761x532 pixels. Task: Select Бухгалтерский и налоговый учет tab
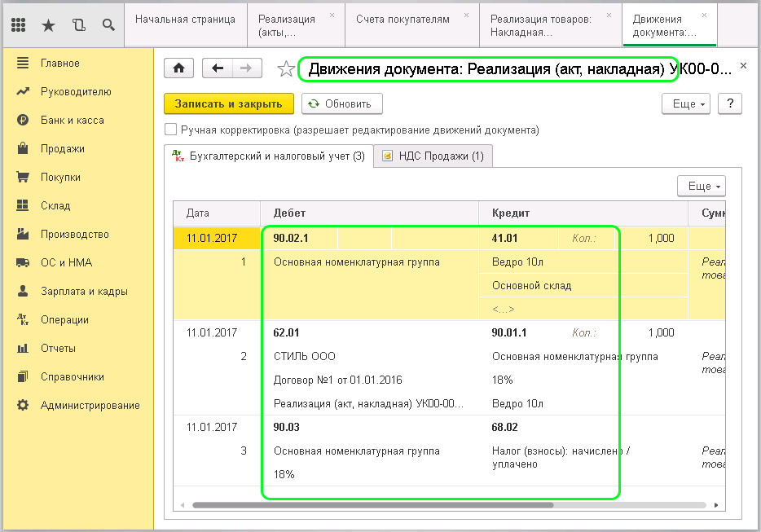tap(269, 156)
